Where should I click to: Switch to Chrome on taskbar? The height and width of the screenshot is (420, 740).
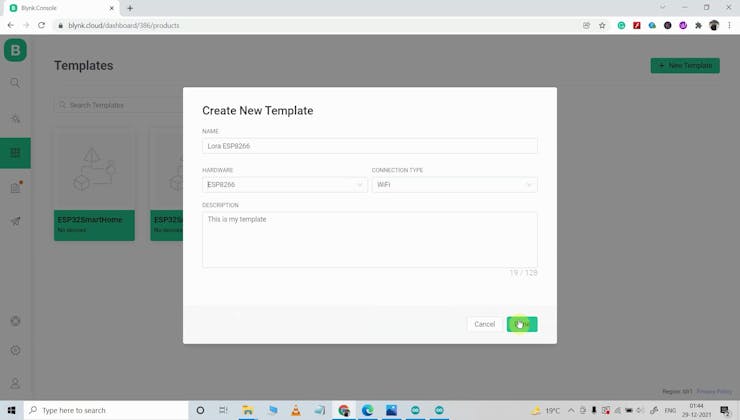[x=344, y=410]
